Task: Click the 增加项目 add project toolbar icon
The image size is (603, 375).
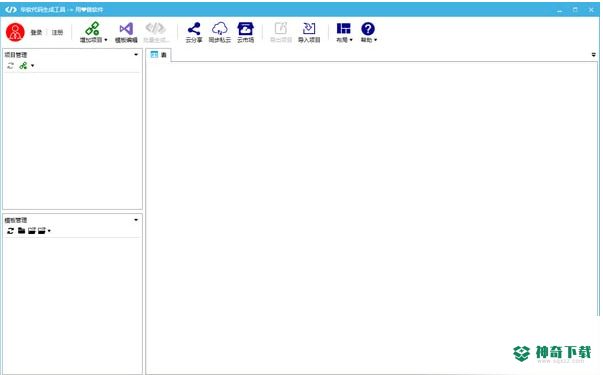Action: pyautogui.click(x=92, y=28)
